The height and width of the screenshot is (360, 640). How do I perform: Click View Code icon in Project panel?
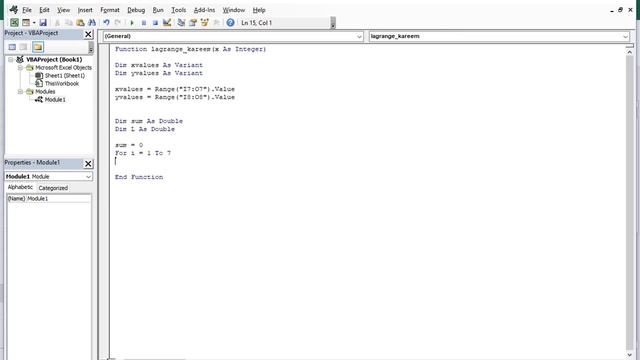tap(12, 47)
